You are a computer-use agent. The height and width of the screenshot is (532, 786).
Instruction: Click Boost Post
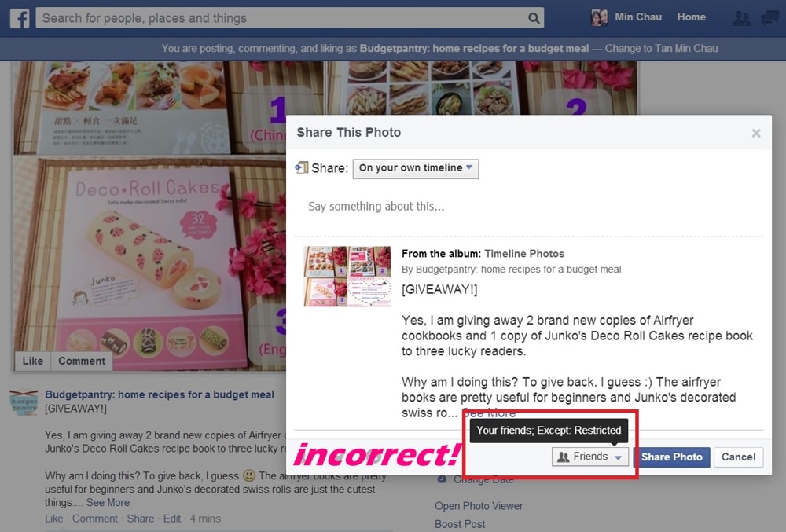[x=460, y=524]
